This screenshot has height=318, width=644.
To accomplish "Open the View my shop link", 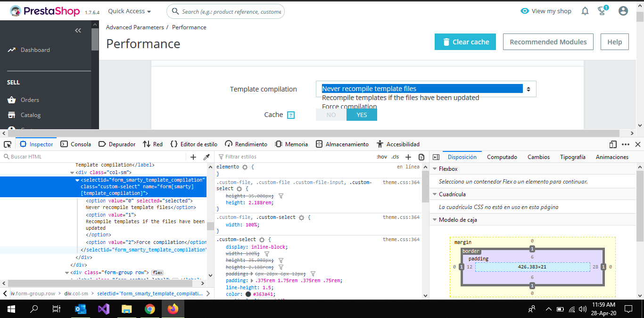I will click(546, 11).
